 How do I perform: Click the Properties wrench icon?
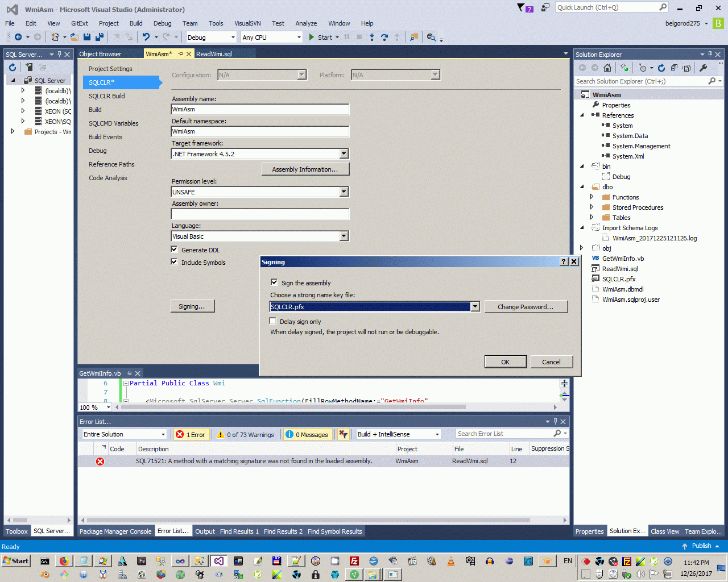[704, 68]
